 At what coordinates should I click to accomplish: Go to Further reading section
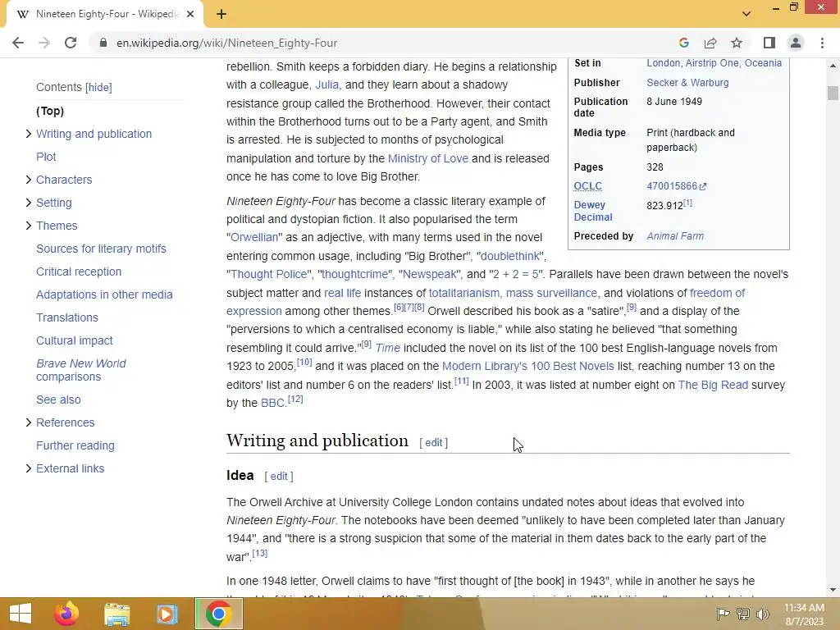(x=75, y=445)
